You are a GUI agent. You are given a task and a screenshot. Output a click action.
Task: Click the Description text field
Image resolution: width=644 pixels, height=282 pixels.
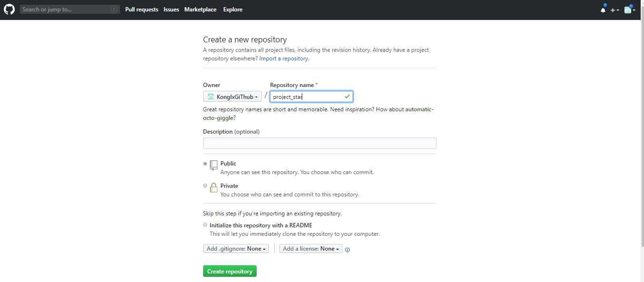click(319, 143)
